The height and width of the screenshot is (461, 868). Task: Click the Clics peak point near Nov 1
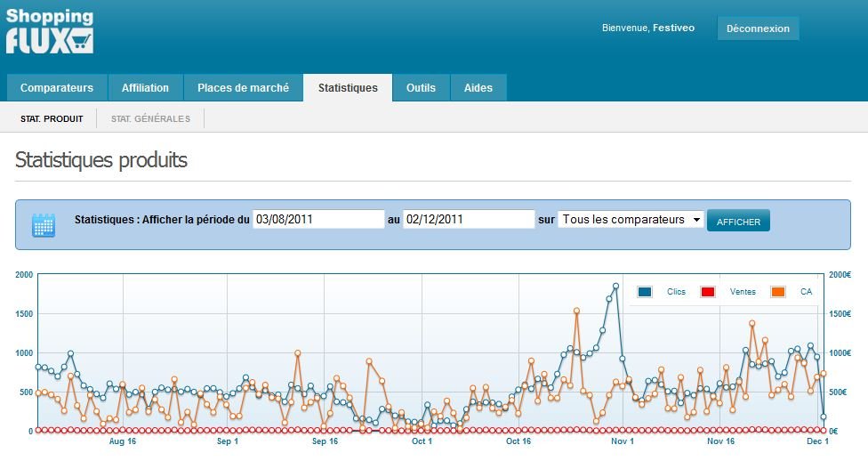(615, 287)
